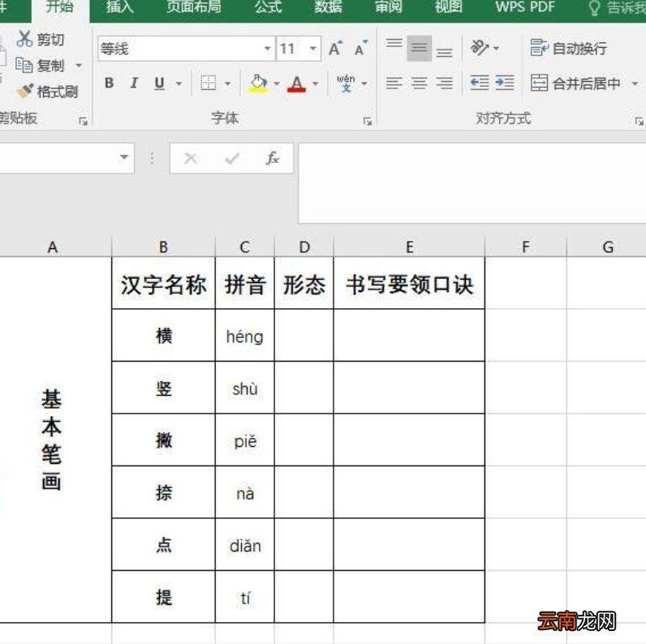Screen dimensions: 646x644
Task: Click the Cut (剪切) scissors button
Action: (x=40, y=39)
